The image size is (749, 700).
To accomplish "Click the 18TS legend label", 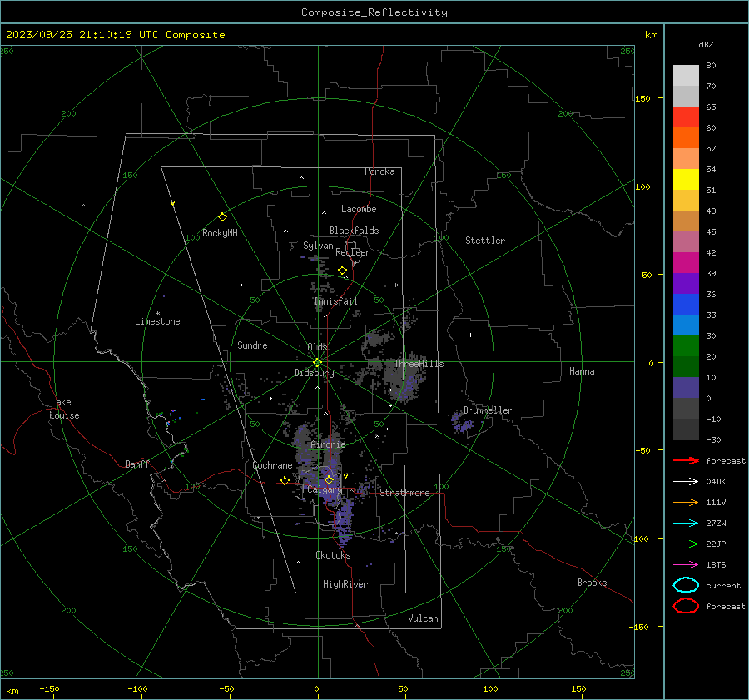I will 716,565.
